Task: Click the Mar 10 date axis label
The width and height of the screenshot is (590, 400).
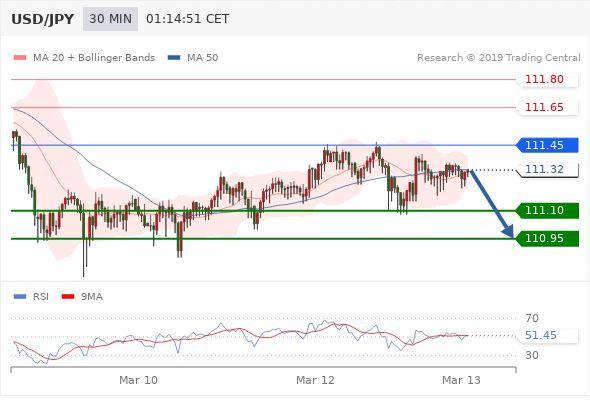Action: [x=138, y=380]
